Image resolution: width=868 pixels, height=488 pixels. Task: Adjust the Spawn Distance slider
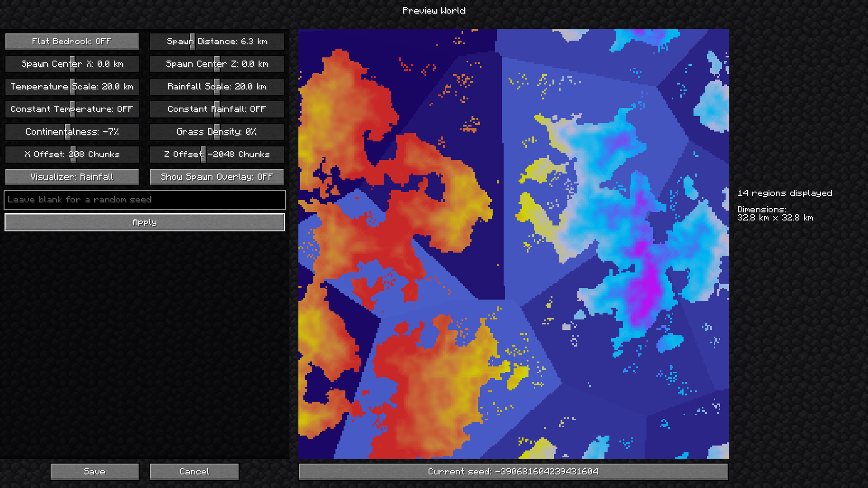click(216, 41)
